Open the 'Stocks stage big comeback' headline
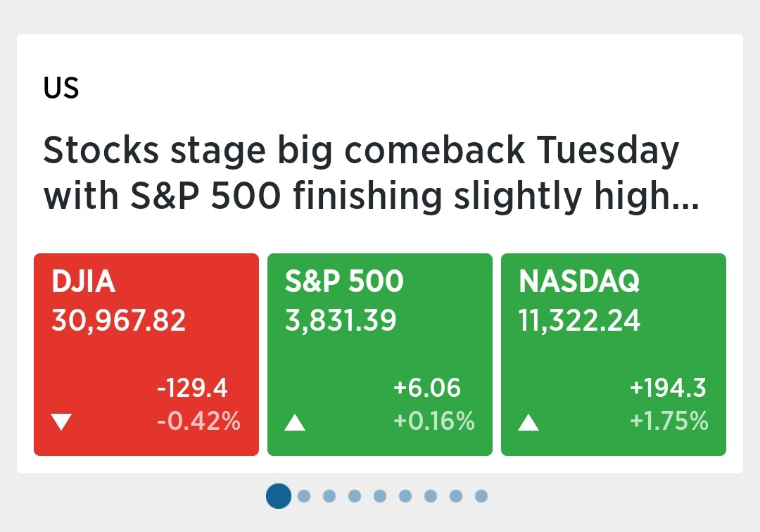This screenshot has width=760, height=532. pyautogui.click(x=371, y=172)
